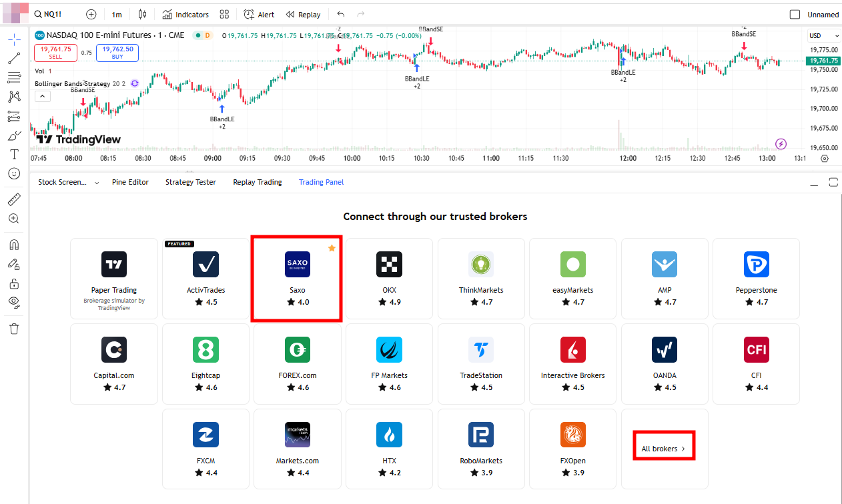
Task: Choose the Interactive Brokers card
Action: [573, 364]
